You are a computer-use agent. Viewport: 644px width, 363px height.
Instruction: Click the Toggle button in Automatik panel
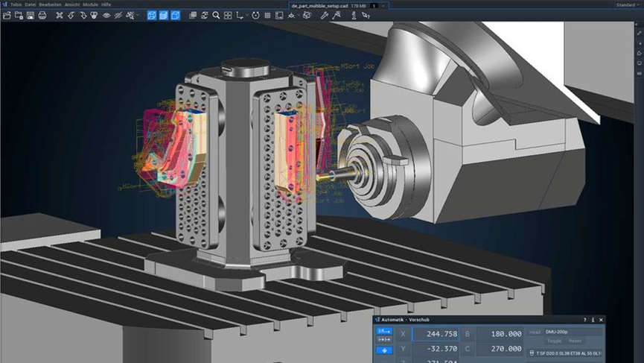point(554,341)
